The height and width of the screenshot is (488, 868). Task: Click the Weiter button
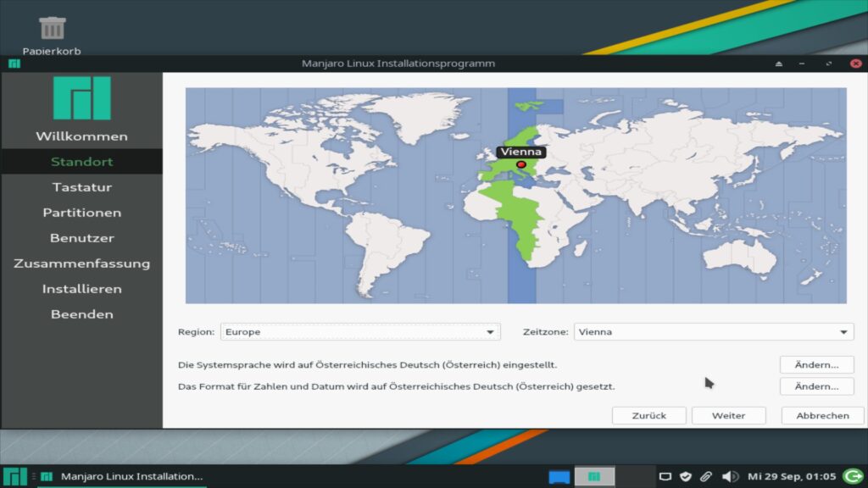tap(728, 415)
